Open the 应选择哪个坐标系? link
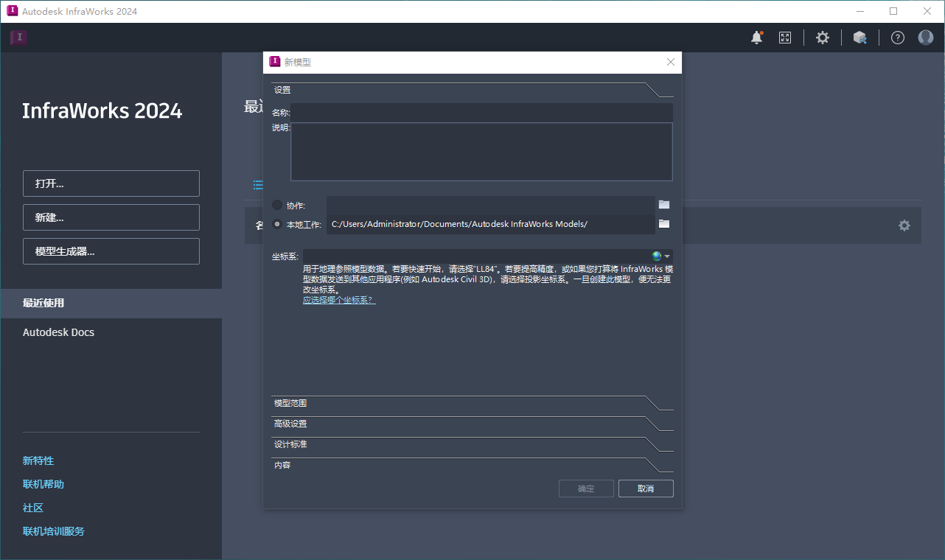 tap(339, 300)
